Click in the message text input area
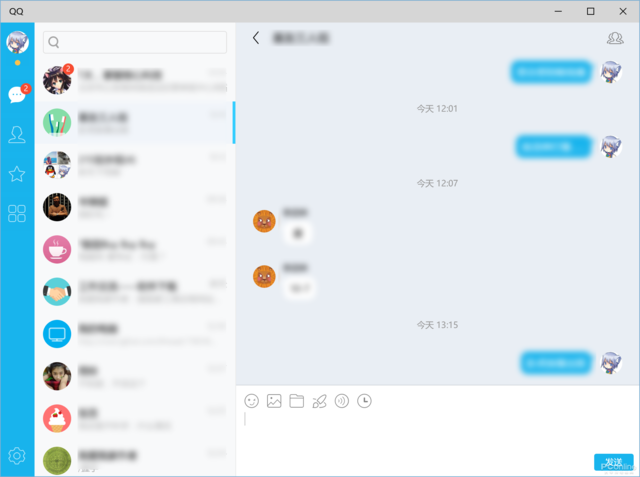This screenshot has width=640, height=477. 437,433
